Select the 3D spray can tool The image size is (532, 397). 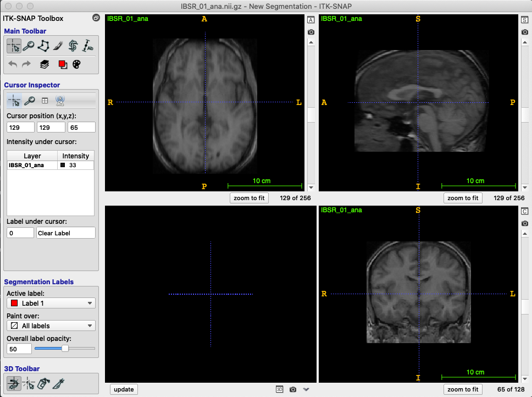(x=43, y=383)
